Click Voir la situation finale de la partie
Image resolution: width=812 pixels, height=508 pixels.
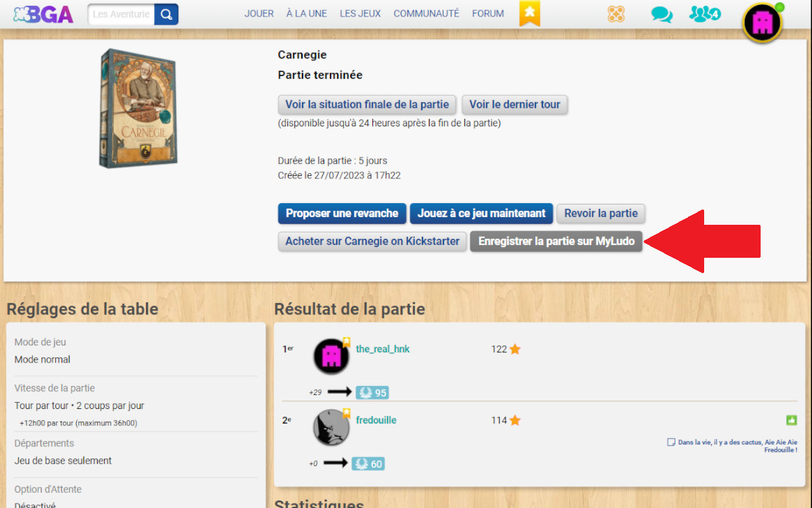[367, 105]
